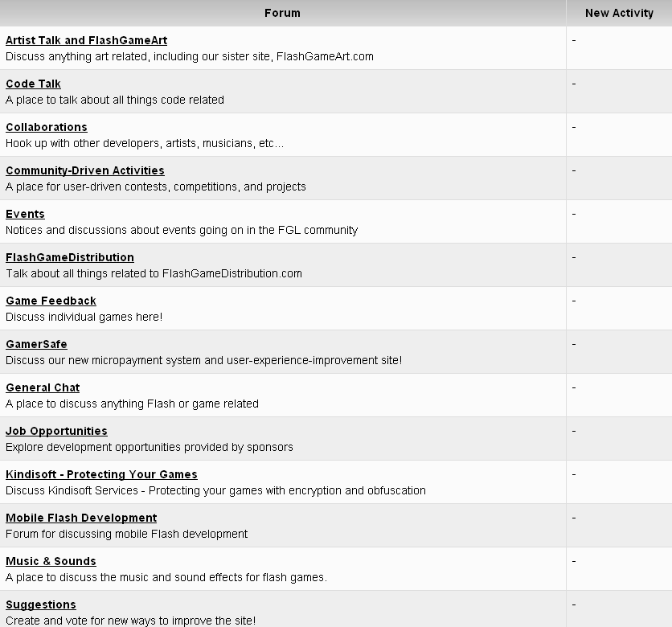Open the Code Talk forum link
The height and width of the screenshot is (627, 672).
[x=33, y=84]
